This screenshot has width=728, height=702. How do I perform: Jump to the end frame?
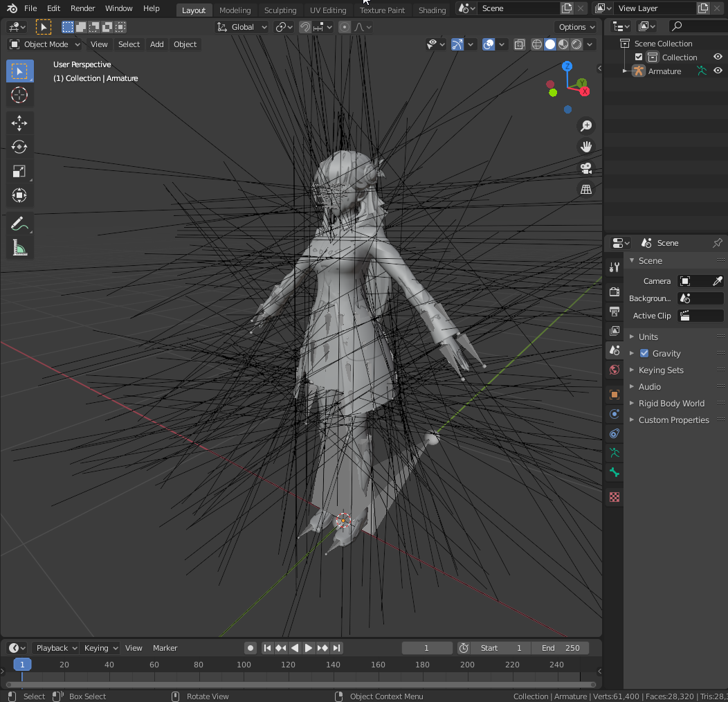coord(337,647)
